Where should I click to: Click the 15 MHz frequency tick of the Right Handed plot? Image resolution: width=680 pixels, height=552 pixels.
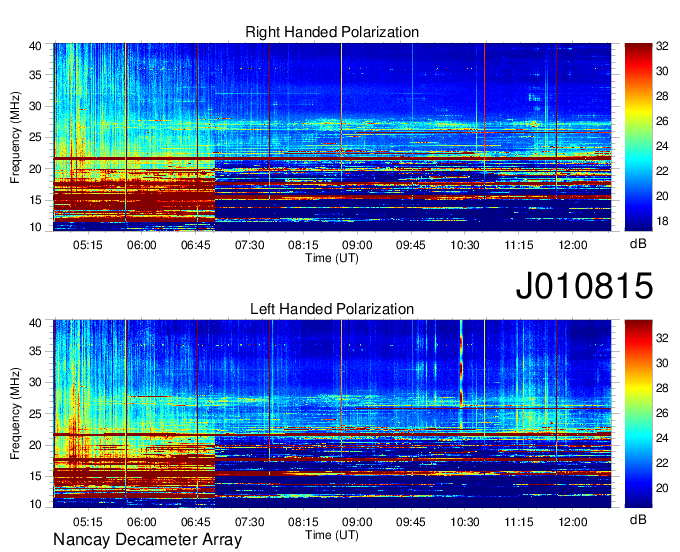coord(36,200)
